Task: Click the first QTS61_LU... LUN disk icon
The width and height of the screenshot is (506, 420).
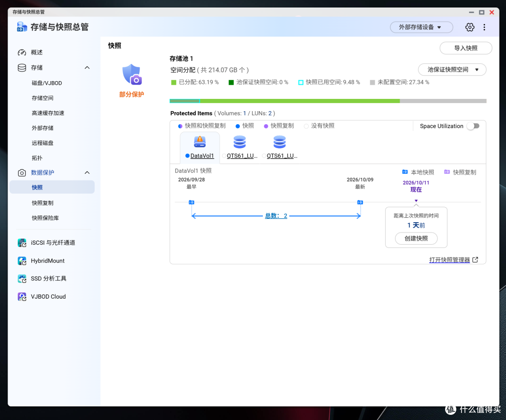Action: (239, 142)
